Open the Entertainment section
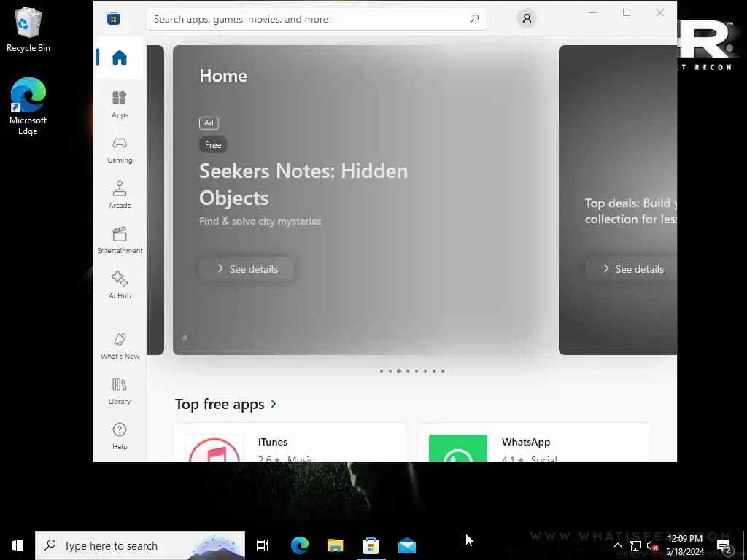The height and width of the screenshot is (560, 747). point(120,240)
